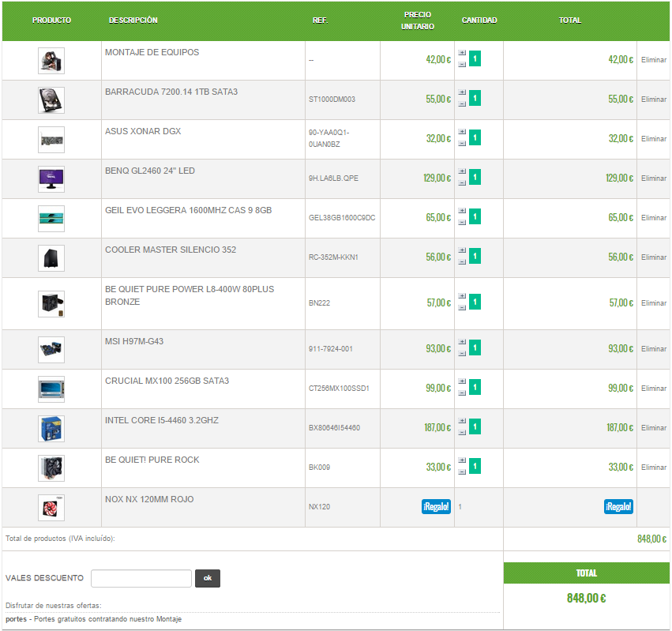672x631 pixels.
Task: Increase quantity of MSI H97M-G43
Action: click(x=462, y=342)
